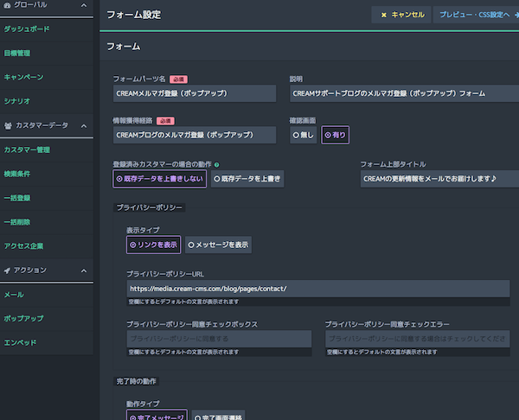
Task: Click the プライバシーポリシーURL input field
Action: click(x=318, y=289)
